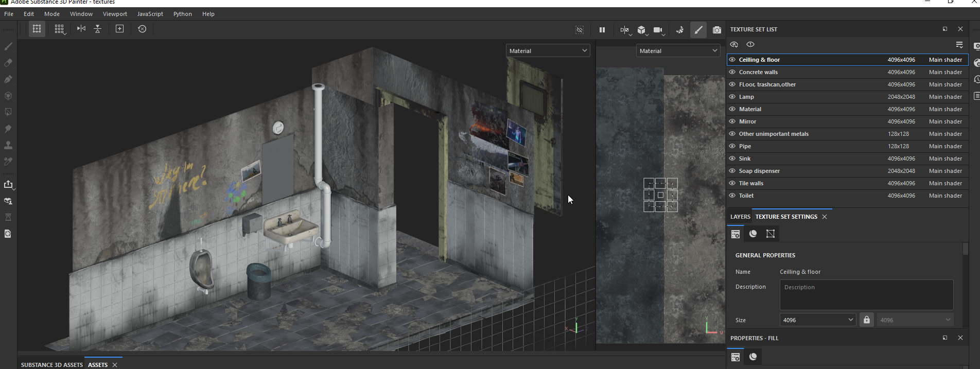Select the Paint brush tool
The image size is (980, 369).
point(8,47)
